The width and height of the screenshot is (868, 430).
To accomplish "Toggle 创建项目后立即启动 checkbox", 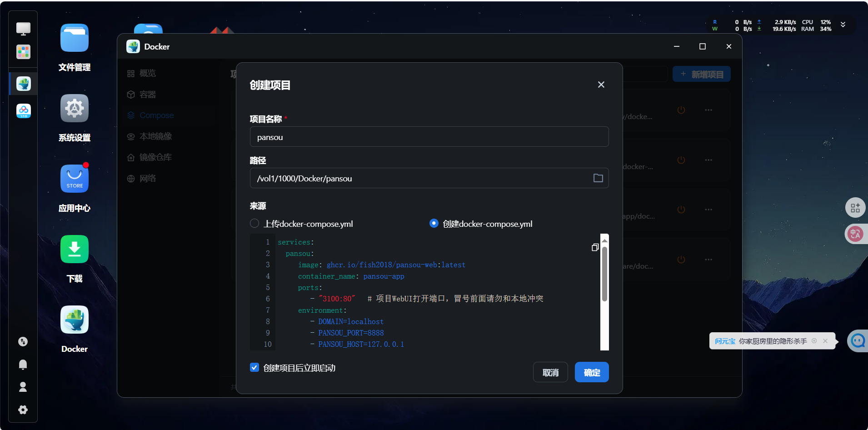I will click(x=254, y=367).
